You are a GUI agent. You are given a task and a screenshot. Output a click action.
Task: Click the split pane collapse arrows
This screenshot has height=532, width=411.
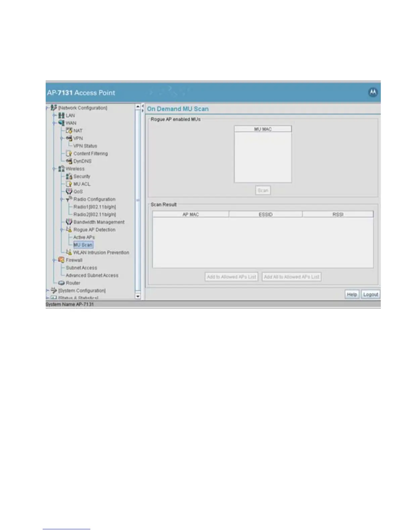tap(143, 108)
